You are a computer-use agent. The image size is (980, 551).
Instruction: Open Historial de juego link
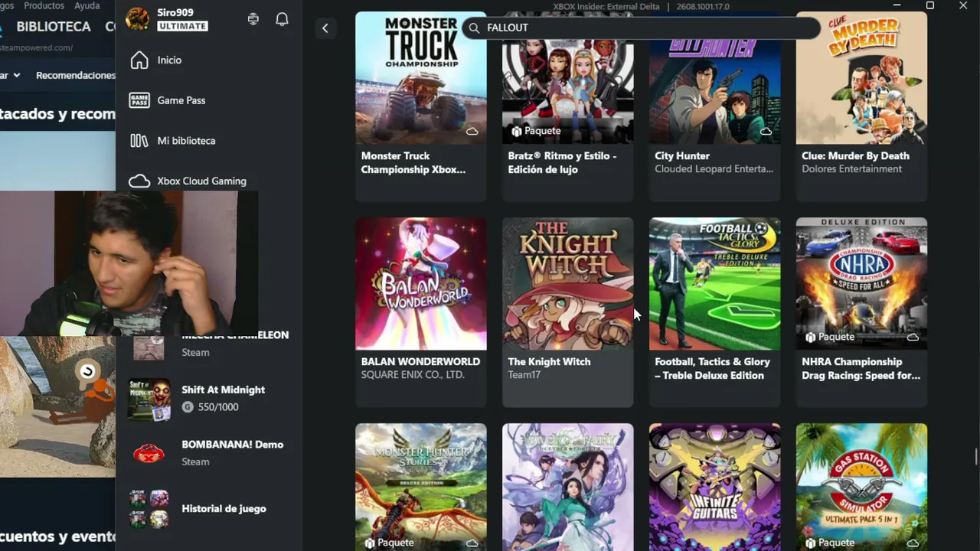coord(224,509)
